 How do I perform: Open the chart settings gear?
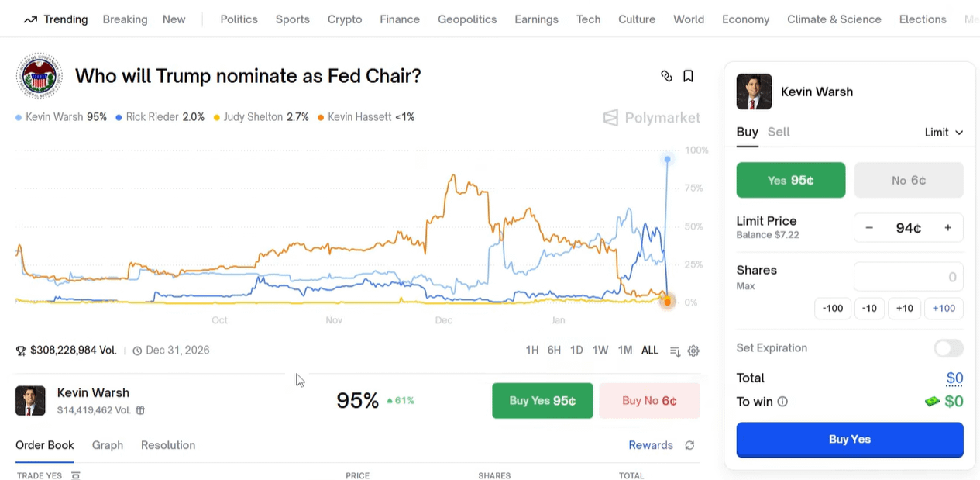pos(693,351)
